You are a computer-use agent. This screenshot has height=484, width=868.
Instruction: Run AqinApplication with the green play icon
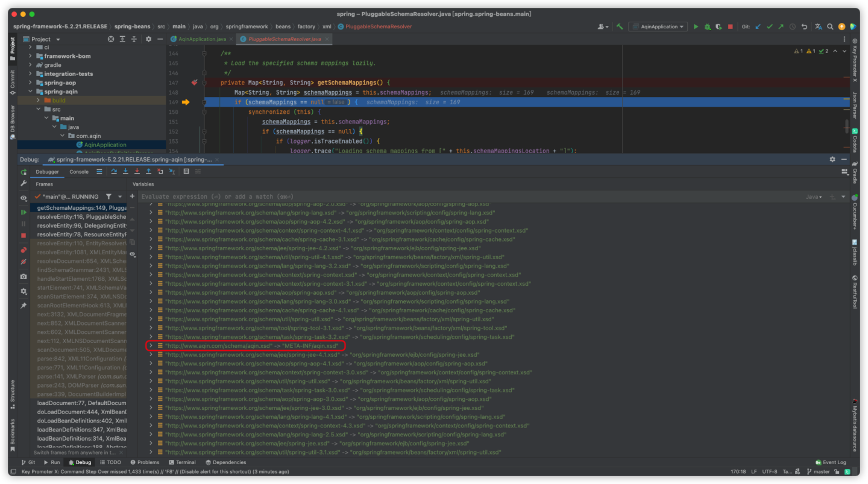pos(696,27)
